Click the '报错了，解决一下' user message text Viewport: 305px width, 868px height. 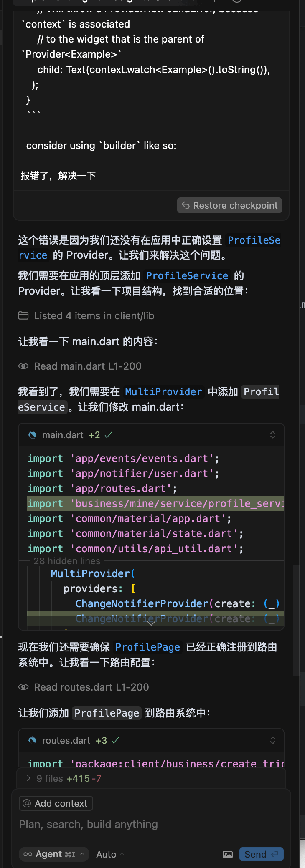[58, 176]
